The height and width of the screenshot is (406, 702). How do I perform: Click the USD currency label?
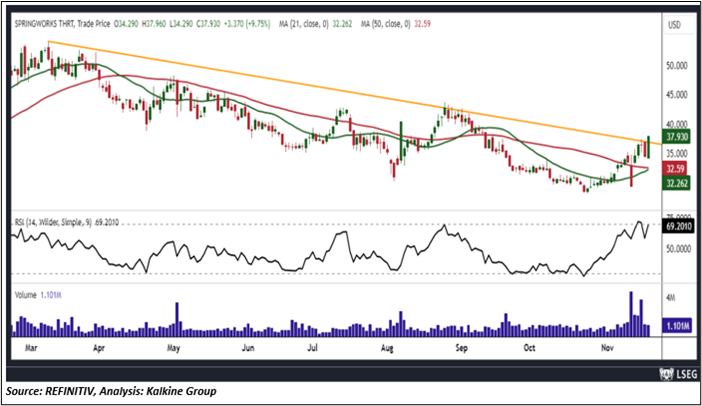(674, 25)
